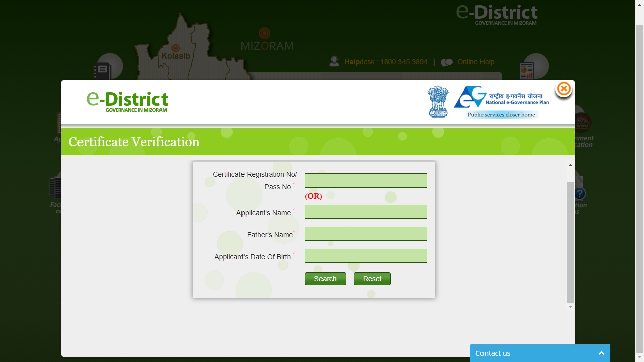The height and width of the screenshot is (362, 644).
Task: Click the Helpdesk person icon
Action: [x=334, y=61]
